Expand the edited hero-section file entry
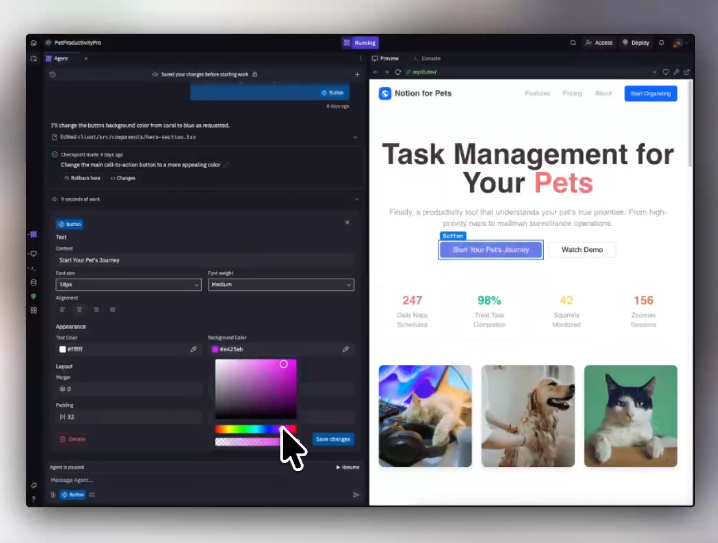 click(x=355, y=137)
